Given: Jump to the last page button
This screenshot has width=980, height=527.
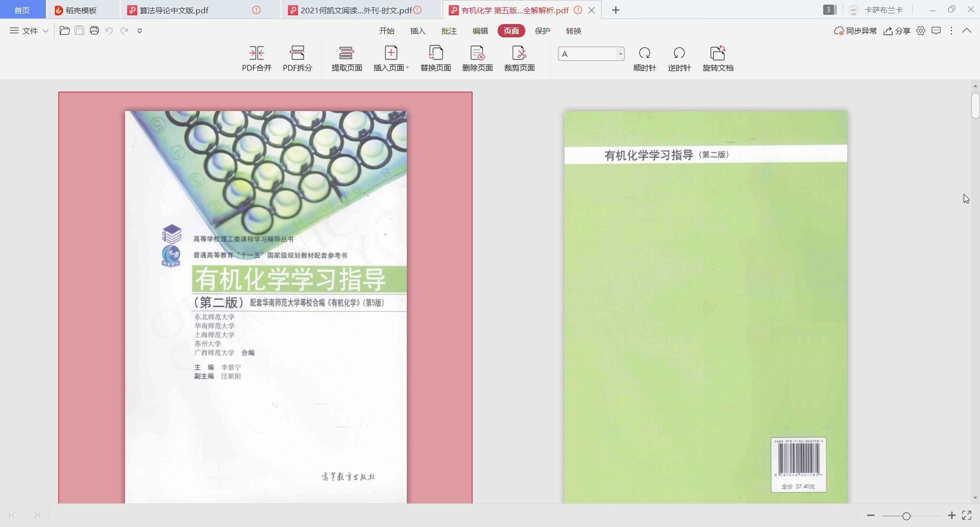Looking at the screenshot, I should [37, 515].
